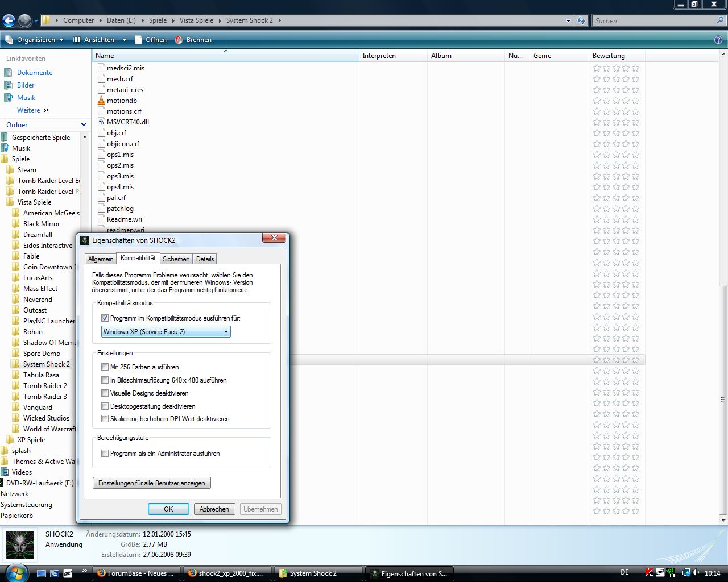Open ForumBase Firefox taskbar button

[136, 573]
